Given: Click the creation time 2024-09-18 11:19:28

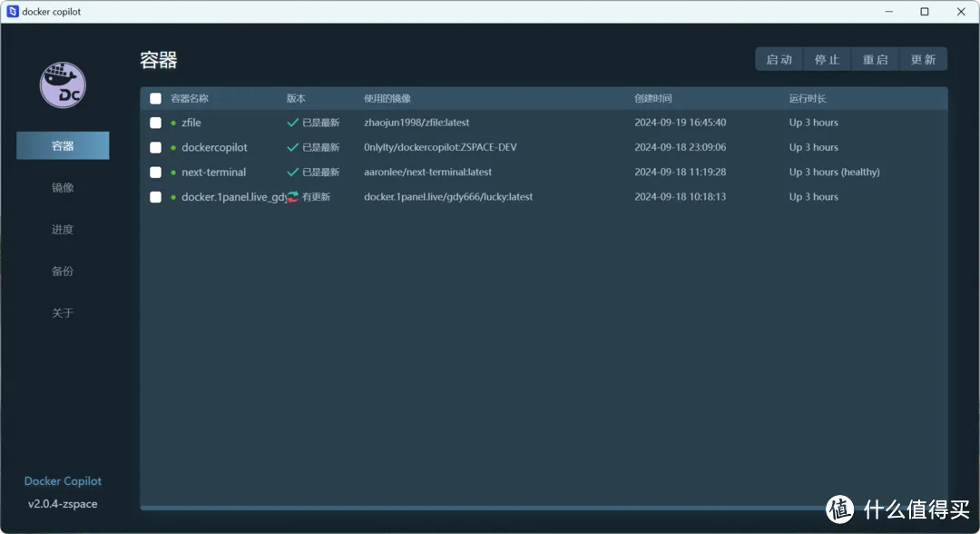Looking at the screenshot, I should [x=680, y=172].
